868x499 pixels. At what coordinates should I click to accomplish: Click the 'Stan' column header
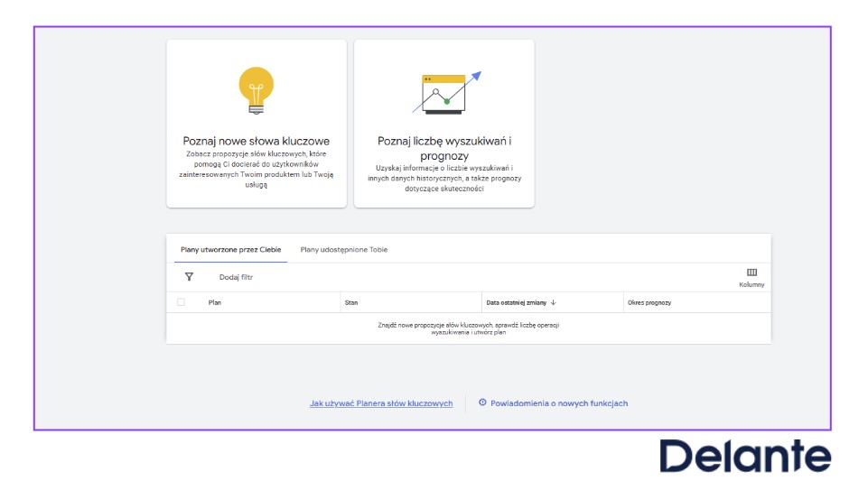[x=351, y=302]
